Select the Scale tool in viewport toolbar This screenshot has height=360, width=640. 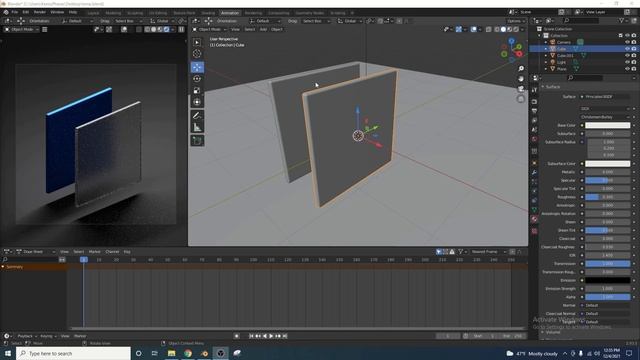[197, 91]
